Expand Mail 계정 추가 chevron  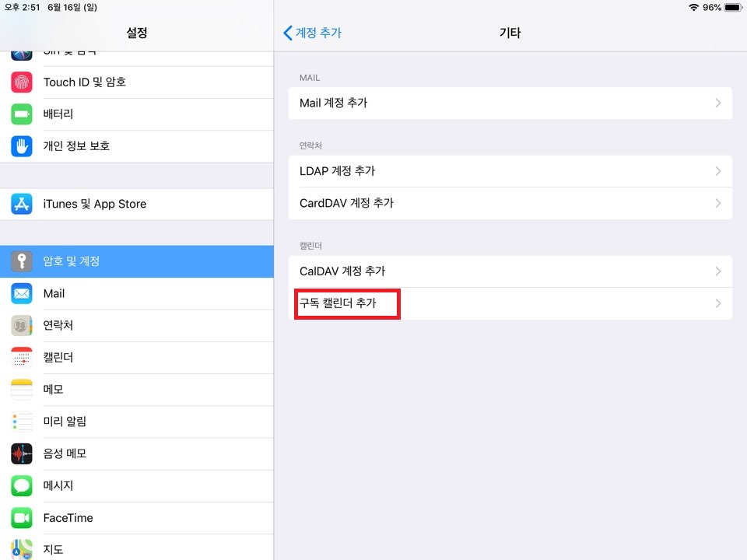point(717,103)
